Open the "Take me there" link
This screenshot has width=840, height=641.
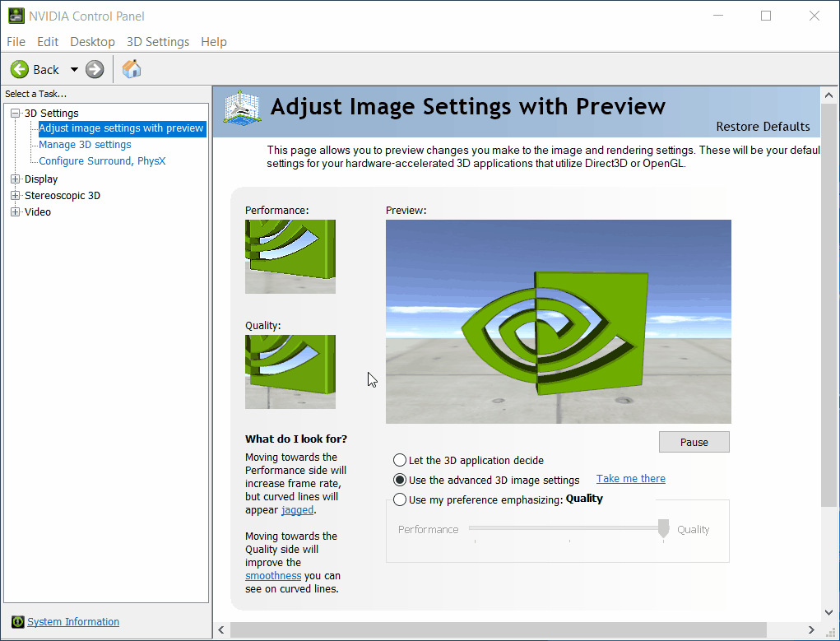[x=630, y=478]
